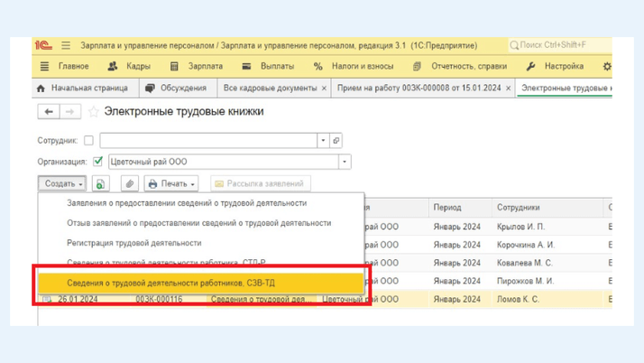Viewport: 644px width, 363px height.
Task: Open the Настройка menu section
Action: pos(564,66)
